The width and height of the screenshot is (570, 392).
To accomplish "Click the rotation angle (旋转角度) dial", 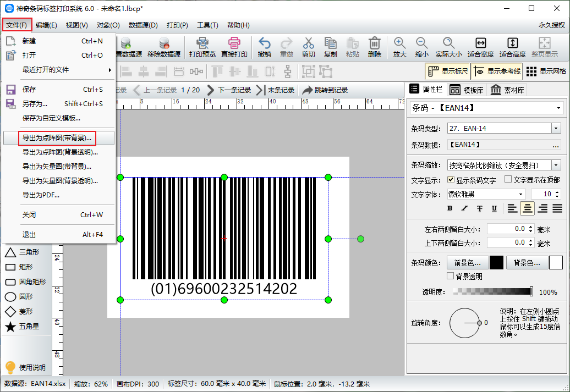I will click(x=465, y=323).
